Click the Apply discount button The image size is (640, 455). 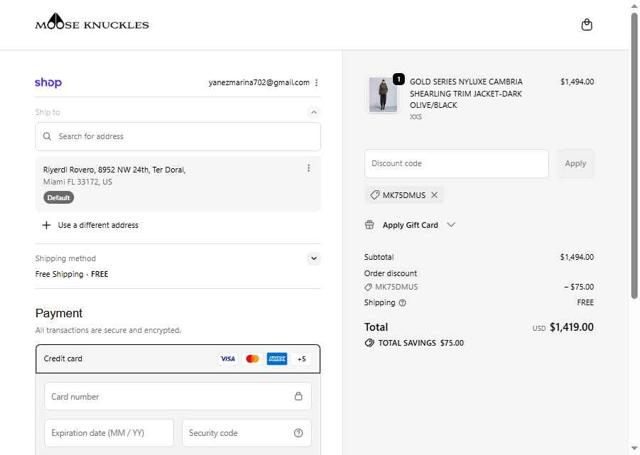(x=575, y=163)
